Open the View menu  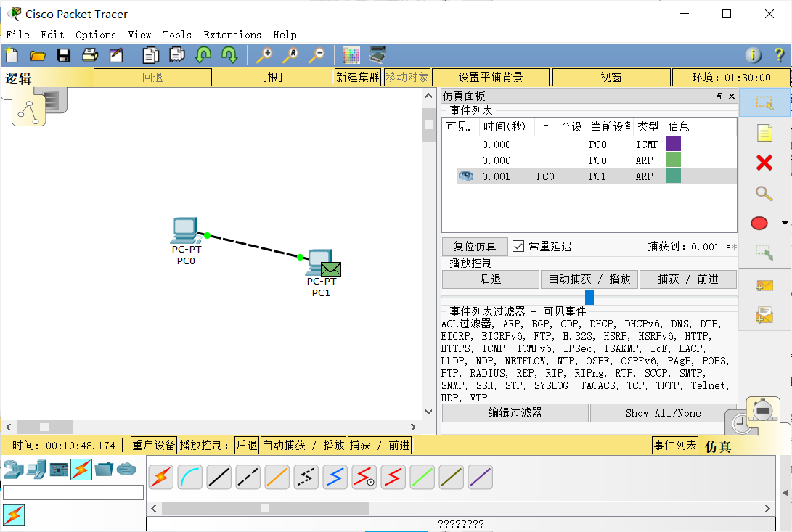139,35
